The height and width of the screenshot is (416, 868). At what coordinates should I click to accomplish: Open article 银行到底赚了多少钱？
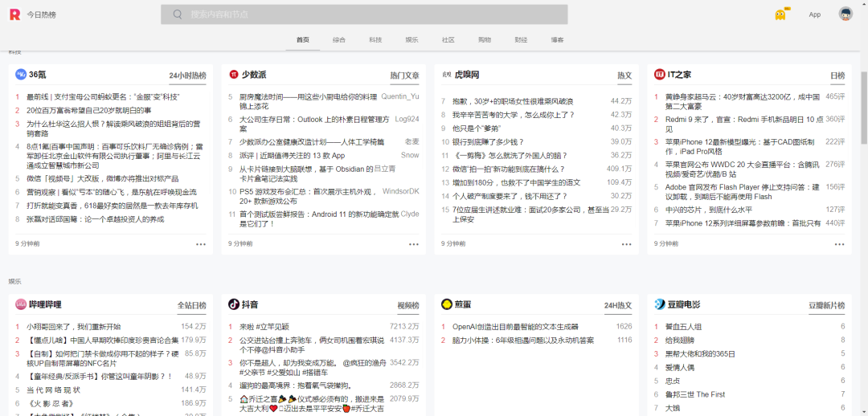tap(489, 141)
